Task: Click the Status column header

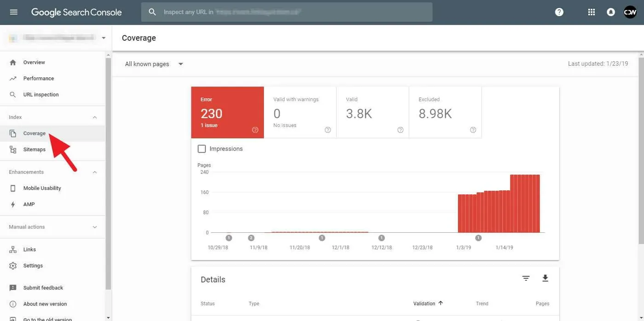Action: tap(207, 304)
